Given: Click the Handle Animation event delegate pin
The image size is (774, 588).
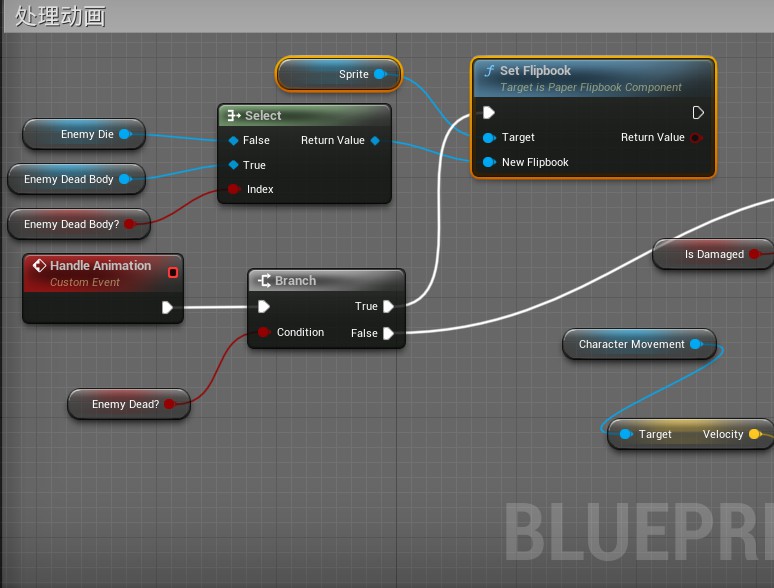Looking at the screenshot, I should pos(173,272).
